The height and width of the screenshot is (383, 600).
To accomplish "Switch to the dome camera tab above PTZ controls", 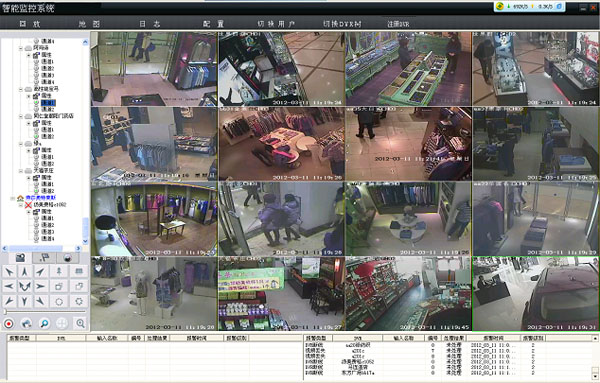I will coord(67,258).
